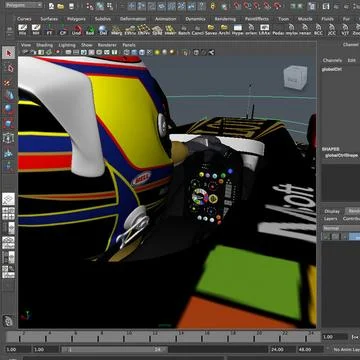360x360 pixels.
Task: Switch to the Dynamics shelf tab
Action: (x=195, y=19)
